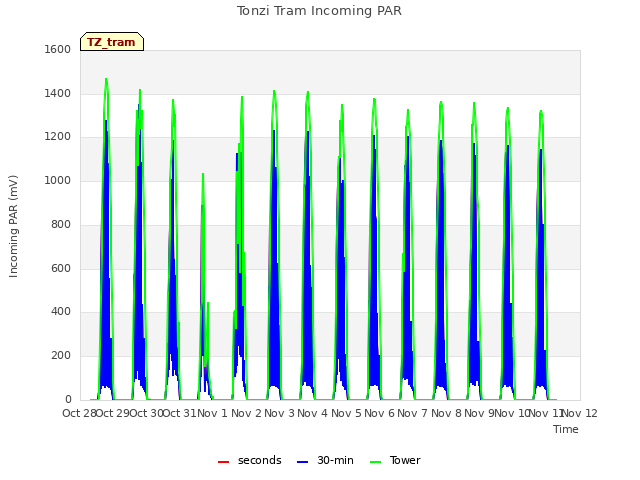The height and width of the screenshot is (480, 640).
Task: Click the blue 30-min peak on Nov 2
Action: point(274,131)
